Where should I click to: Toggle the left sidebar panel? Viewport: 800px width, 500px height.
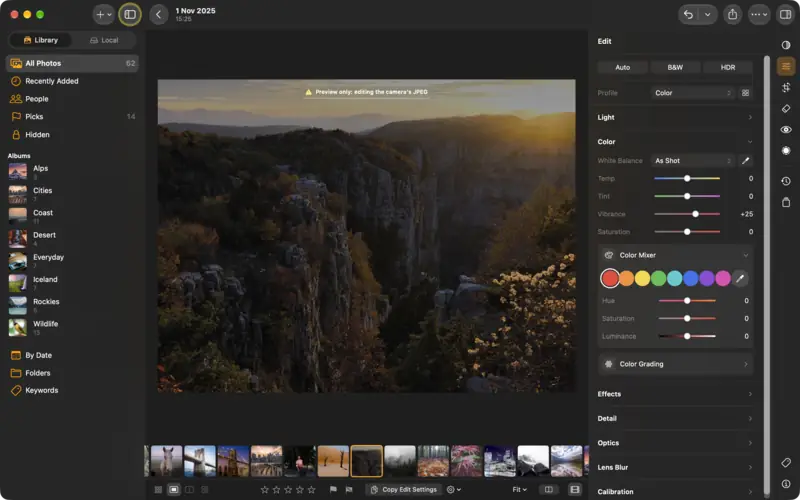click(x=130, y=14)
